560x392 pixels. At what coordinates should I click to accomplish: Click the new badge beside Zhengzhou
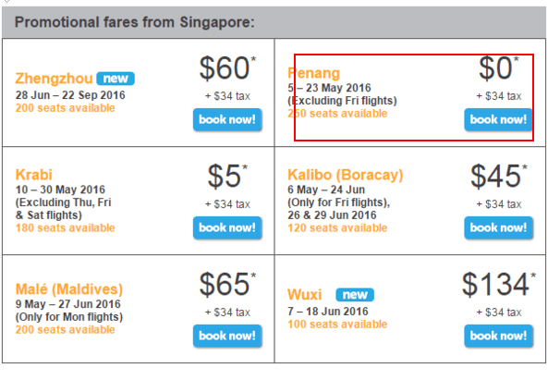116,79
